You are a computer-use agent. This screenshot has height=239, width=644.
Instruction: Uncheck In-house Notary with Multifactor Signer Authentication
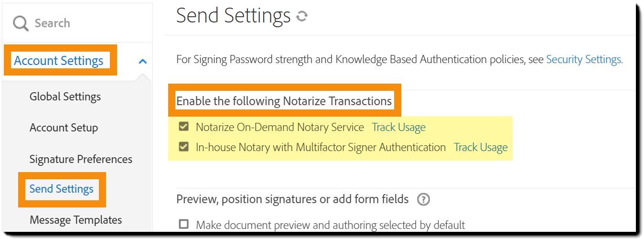pos(183,147)
